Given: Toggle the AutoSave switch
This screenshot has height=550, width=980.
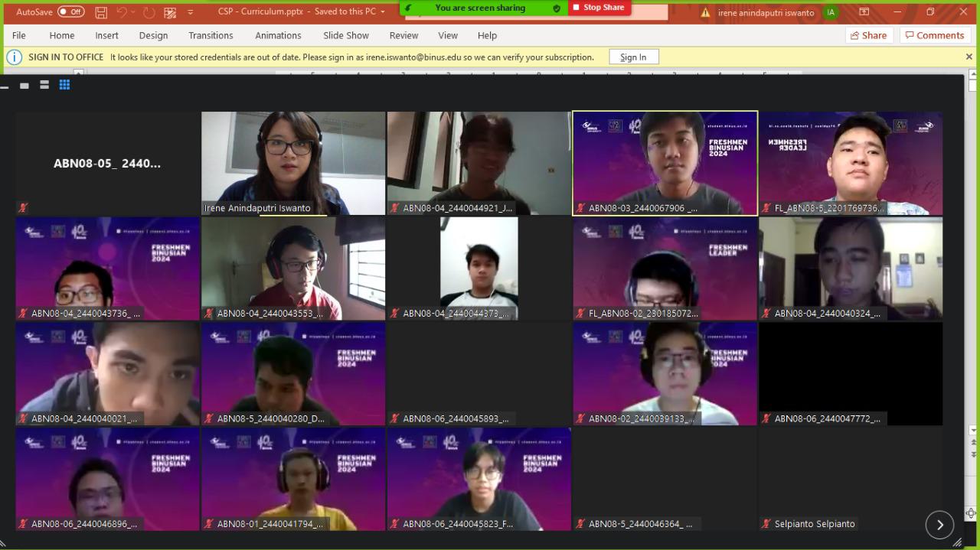Looking at the screenshot, I should click(x=70, y=11).
